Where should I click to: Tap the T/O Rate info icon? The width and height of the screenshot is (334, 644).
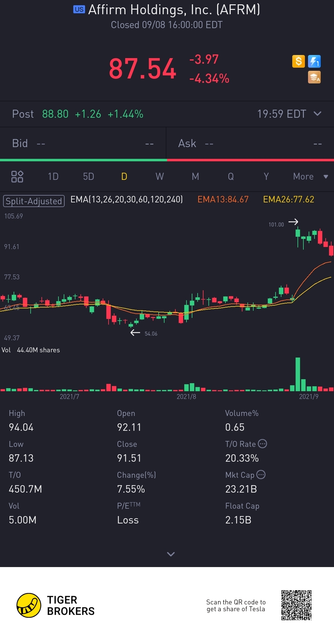click(x=262, y=444)
